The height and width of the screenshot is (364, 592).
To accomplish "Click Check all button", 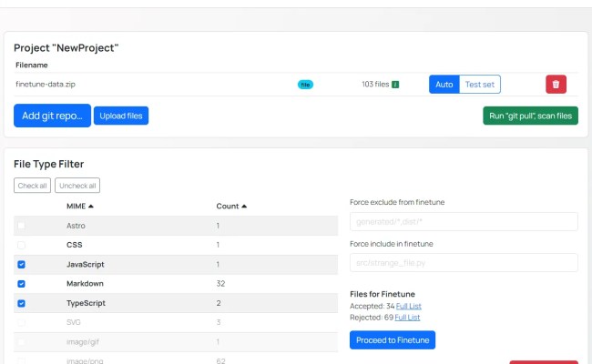I will (x=32, y=186).
